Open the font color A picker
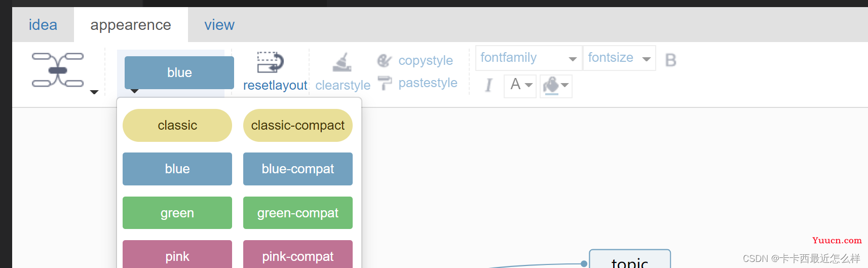This screenshot has width=868, height=268. pos(520,85)
